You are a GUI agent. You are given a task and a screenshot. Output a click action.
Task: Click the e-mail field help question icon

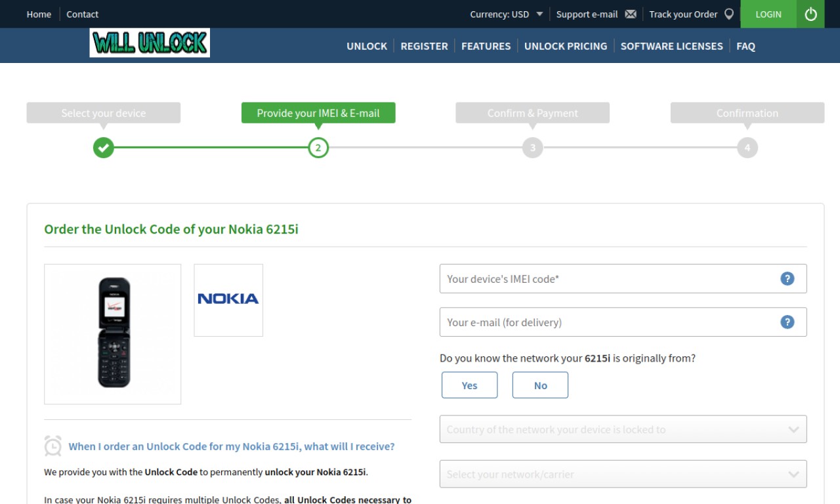787,322
